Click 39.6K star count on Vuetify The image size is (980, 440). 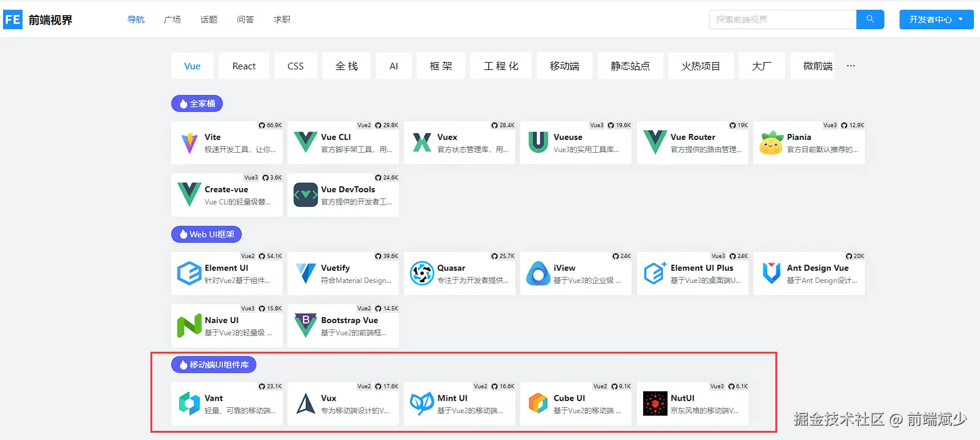[390, 256]
